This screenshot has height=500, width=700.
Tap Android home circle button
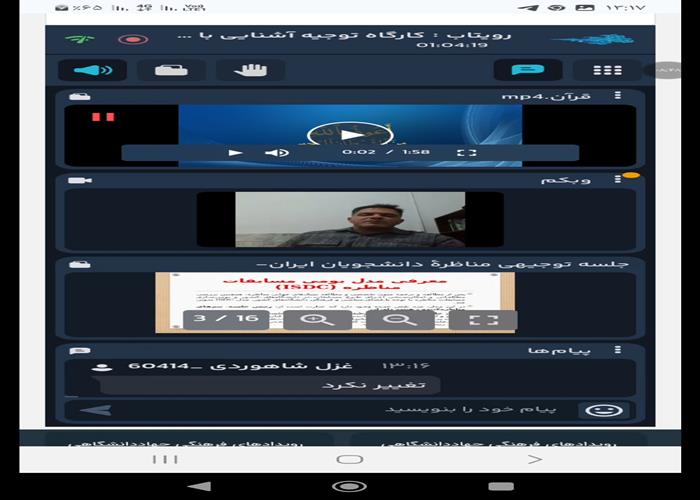click(x=350, y=486)
